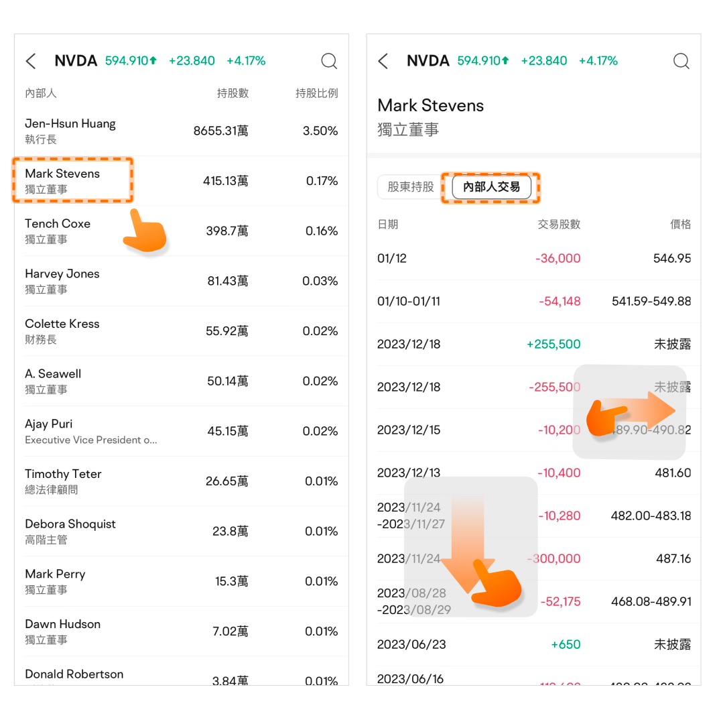
Task: Select Tench Coxe in insider list
Action: click(x=181, y=231)
